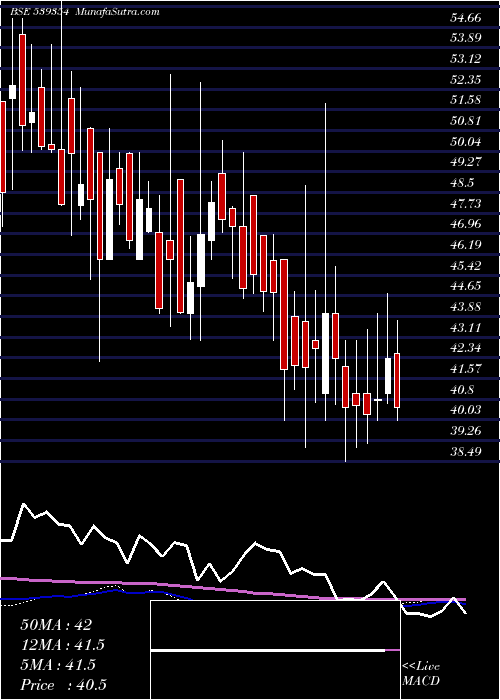Click the BSE stock code label
The height and width of the screenshot is (700, 500).
[39, 12]
